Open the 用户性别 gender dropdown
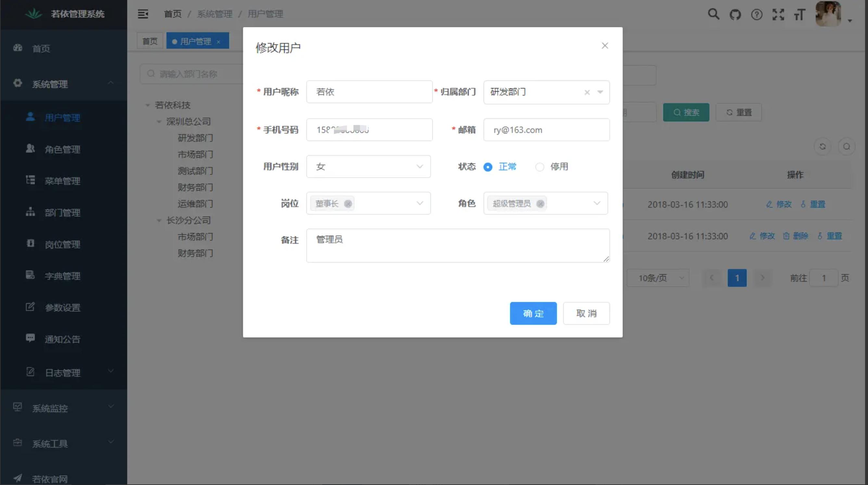The image size is (868, 485). pos(368,166)
